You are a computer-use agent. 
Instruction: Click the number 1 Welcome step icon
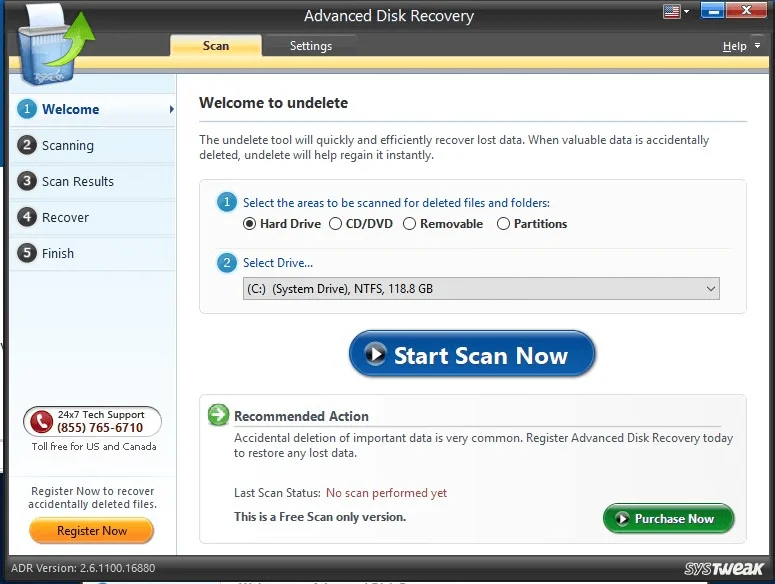point(27,109)
